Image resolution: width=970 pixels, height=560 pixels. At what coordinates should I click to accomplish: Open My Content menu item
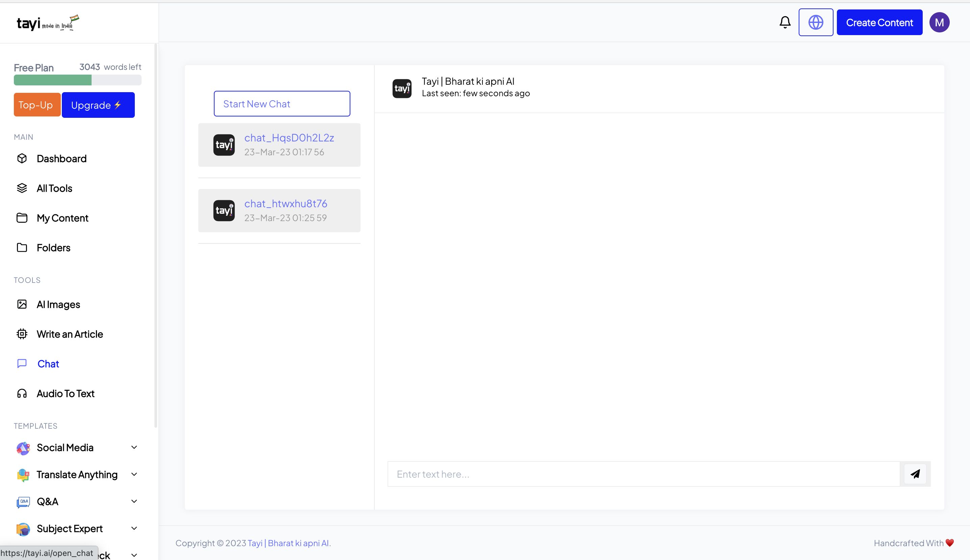point(63,218)
